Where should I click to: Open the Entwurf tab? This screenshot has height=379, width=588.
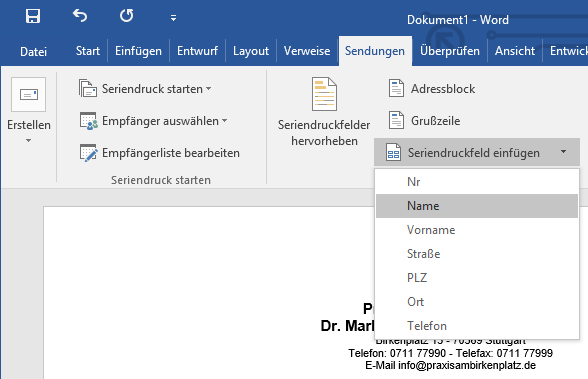(x=197, y=51)
